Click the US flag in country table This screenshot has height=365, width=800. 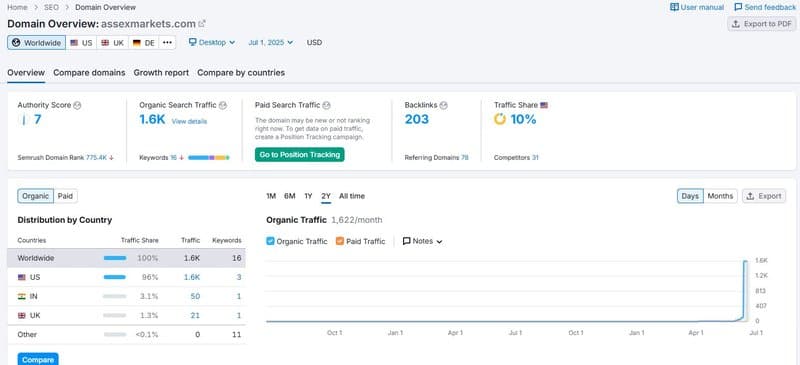[x=21, y=277]
